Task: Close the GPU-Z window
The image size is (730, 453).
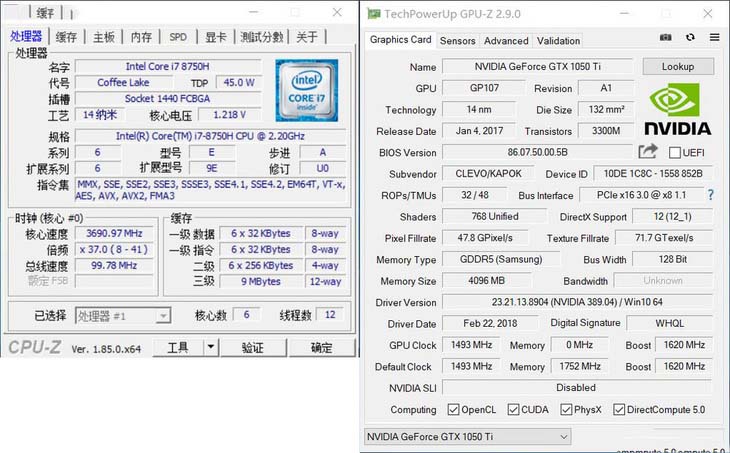Action: click(x=708, y=14)
